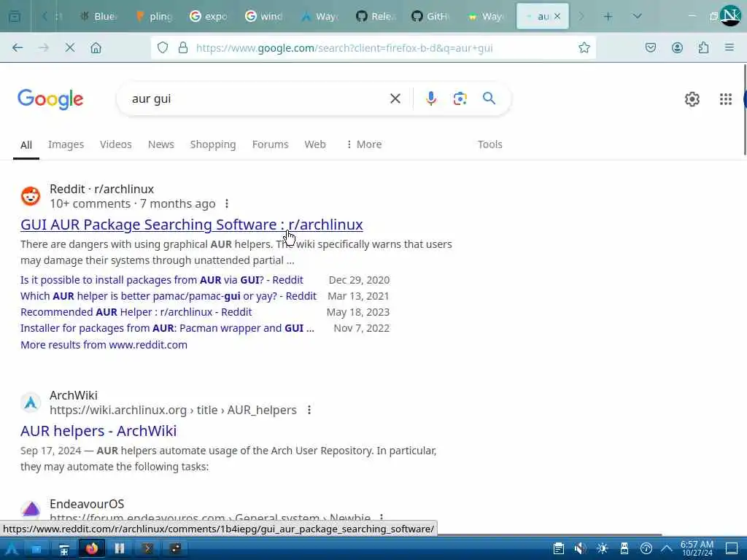Click the show desktop button

click(x=731, y=548)
